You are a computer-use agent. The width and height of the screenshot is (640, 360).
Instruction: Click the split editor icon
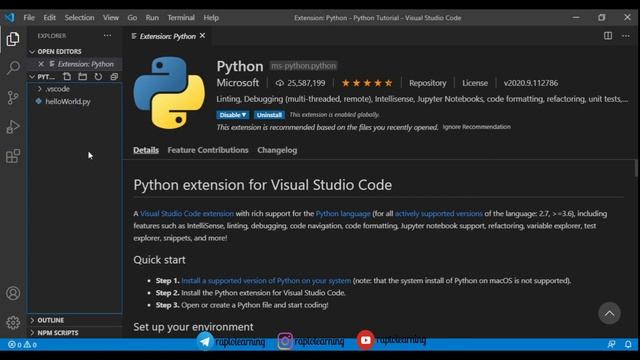coord(608,36)
